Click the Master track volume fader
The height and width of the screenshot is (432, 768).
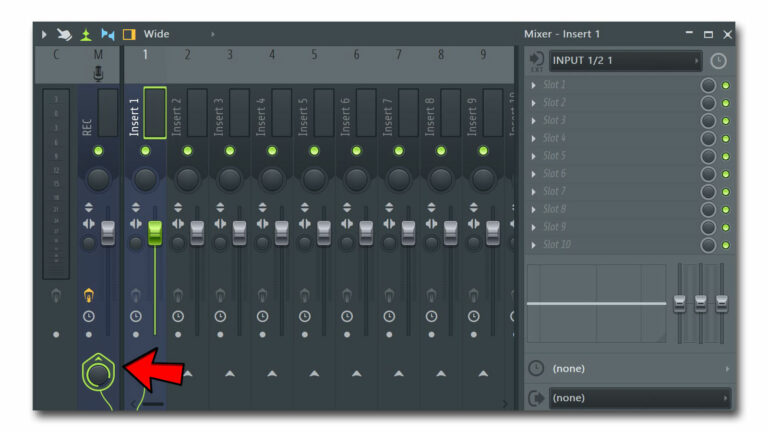108,233
